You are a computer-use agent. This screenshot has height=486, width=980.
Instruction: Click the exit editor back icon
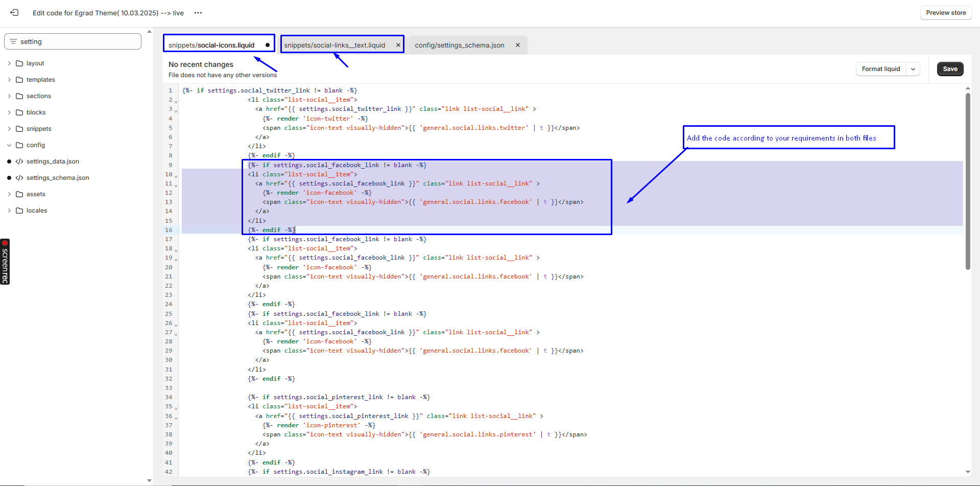pyautogui.click(x=14, y=13)
